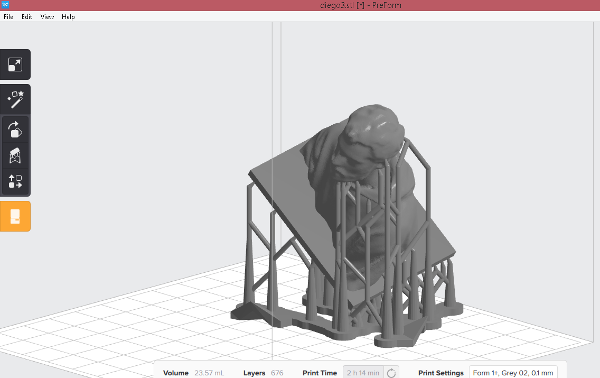Open the Help menu
The width and height of the screenshot is (600, 378).
click(68, 16)
